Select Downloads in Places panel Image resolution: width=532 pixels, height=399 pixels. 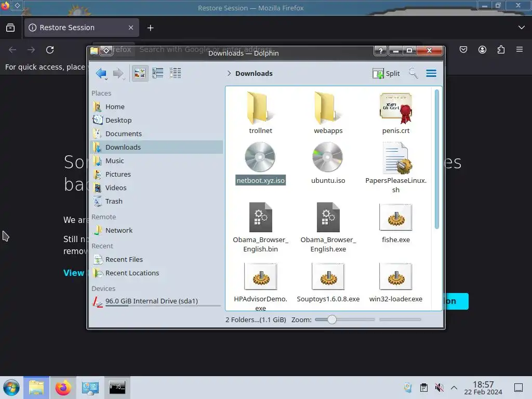tap(157, 147)
